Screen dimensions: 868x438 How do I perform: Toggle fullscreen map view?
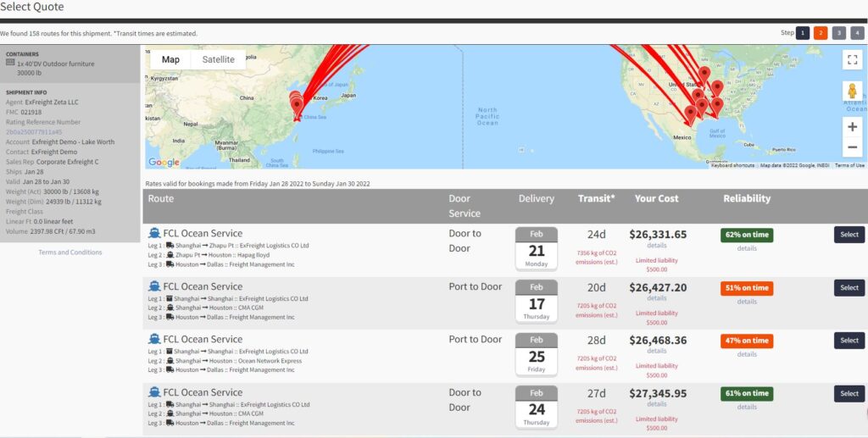(x=852, y=59)
